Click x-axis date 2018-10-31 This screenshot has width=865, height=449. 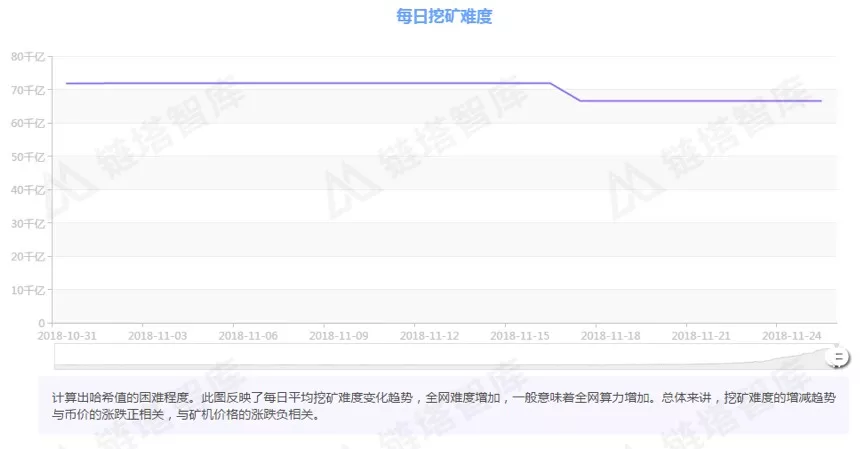pyautogui.click(x=67, y=336)
